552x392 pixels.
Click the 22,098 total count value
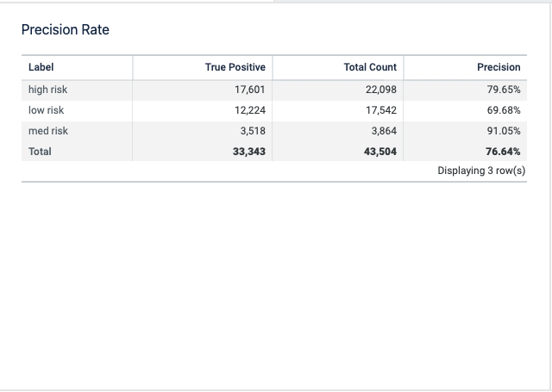pyautogui.click(x=380, y=90)
